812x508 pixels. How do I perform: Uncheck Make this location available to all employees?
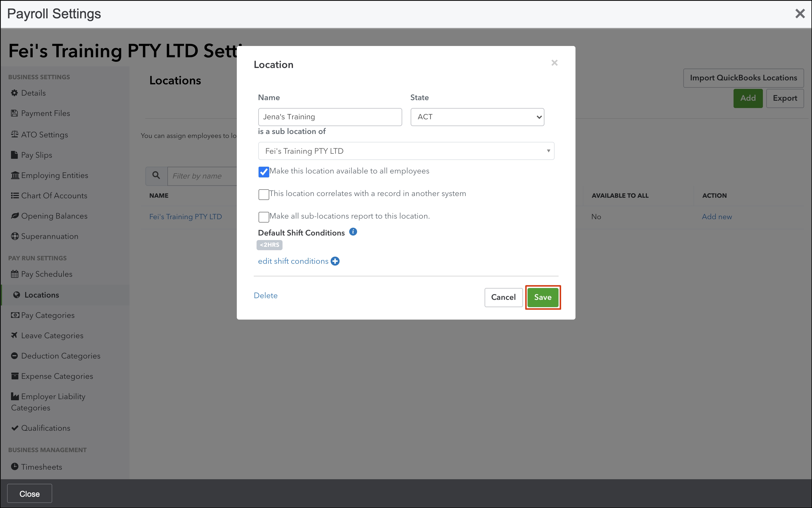click(x=264, y=172)
